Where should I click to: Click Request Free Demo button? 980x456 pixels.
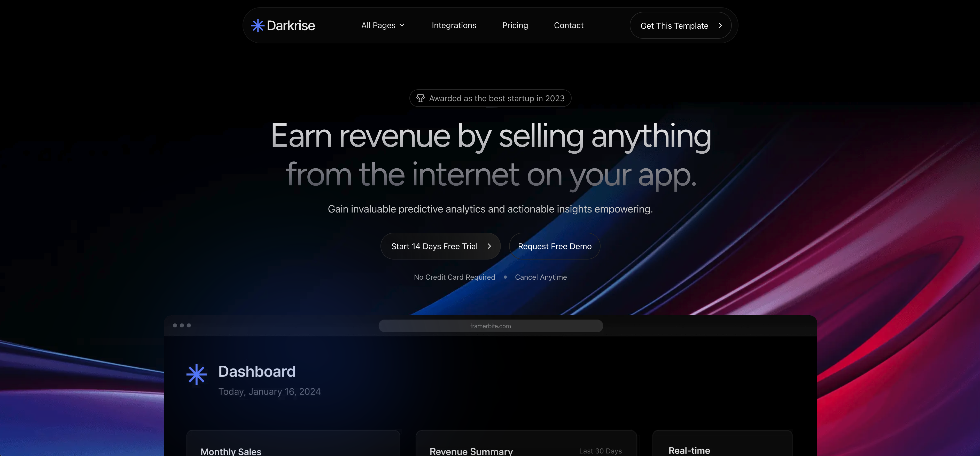click(554, 246)
